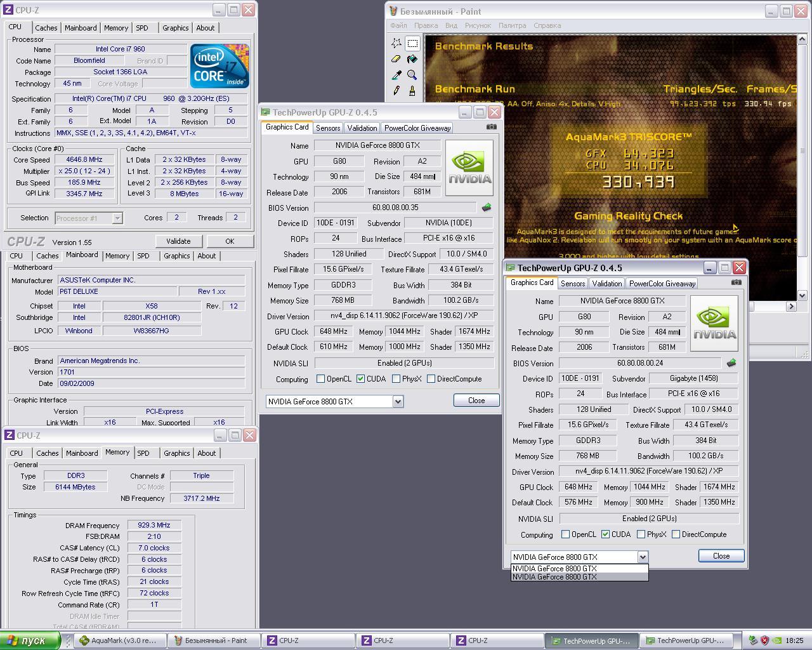Select the Magnifier tool in Paint

(412, 75)
